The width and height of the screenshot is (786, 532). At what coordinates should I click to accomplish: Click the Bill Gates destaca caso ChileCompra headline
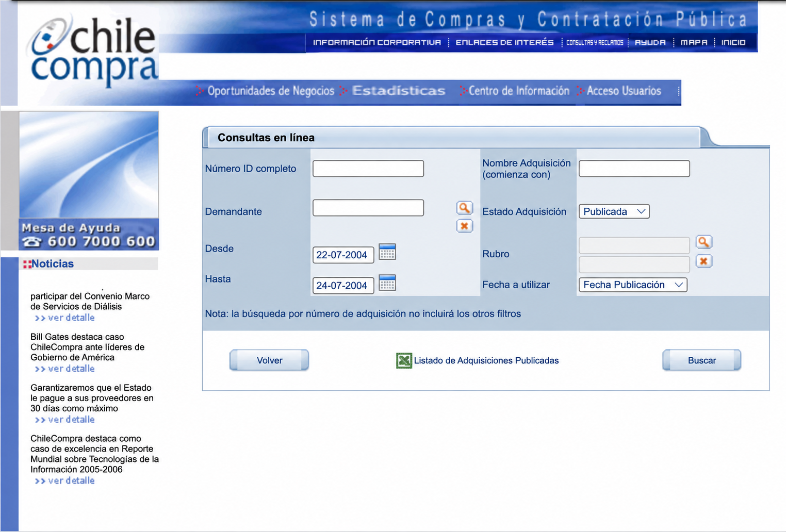click(88, 347)
